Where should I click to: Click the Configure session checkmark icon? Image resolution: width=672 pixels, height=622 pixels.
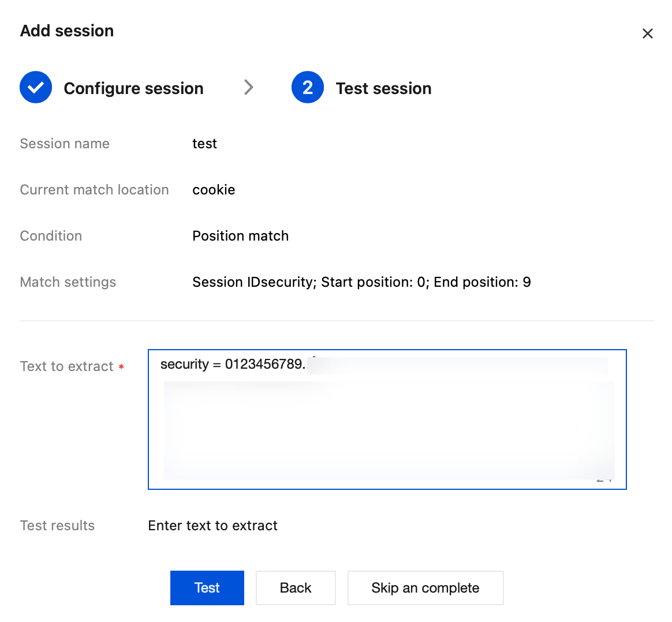36,88
